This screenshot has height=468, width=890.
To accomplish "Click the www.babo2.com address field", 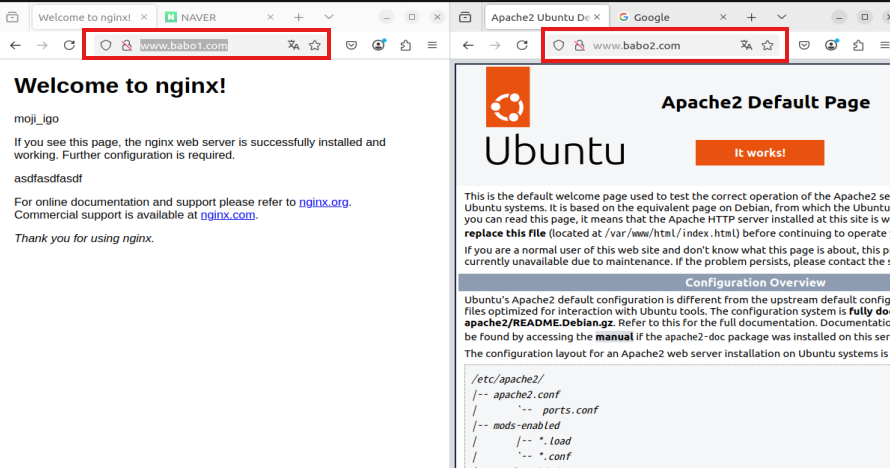I will click(x=660, y=45).
